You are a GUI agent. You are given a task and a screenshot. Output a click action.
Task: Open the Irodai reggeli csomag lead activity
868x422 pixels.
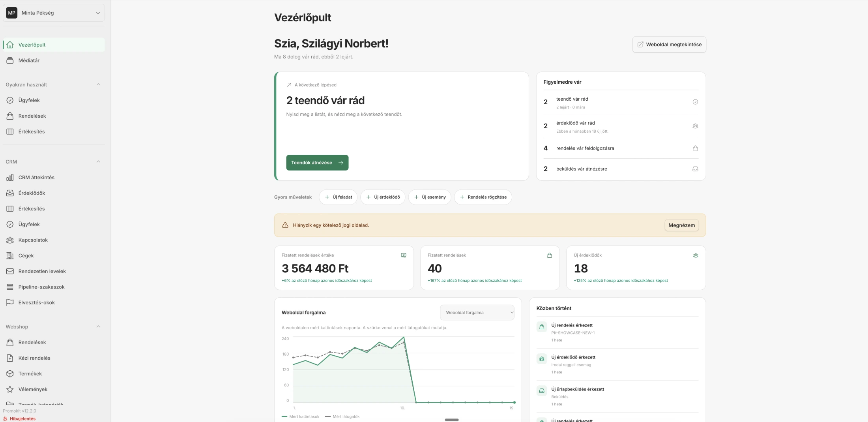tap(617, 364)
